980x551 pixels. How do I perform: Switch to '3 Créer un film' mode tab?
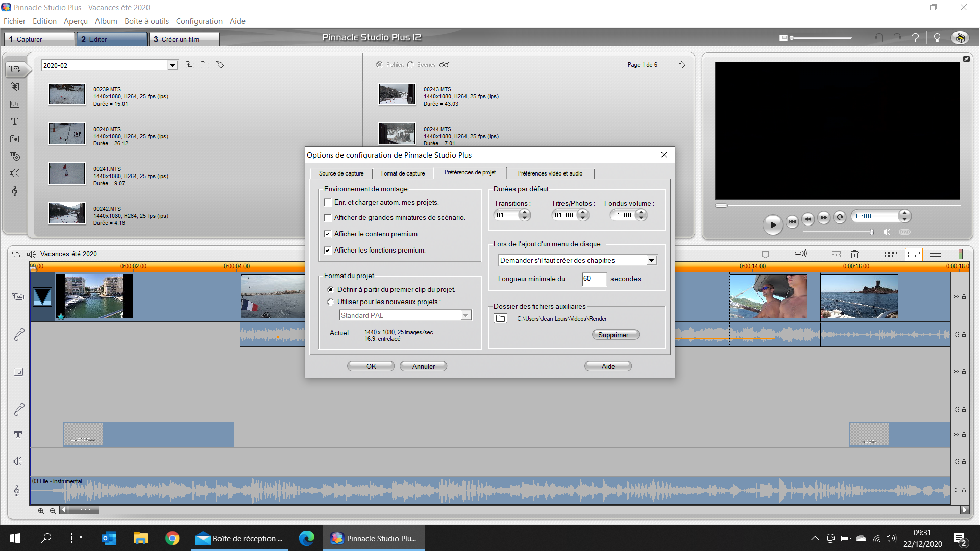point(184,39)
